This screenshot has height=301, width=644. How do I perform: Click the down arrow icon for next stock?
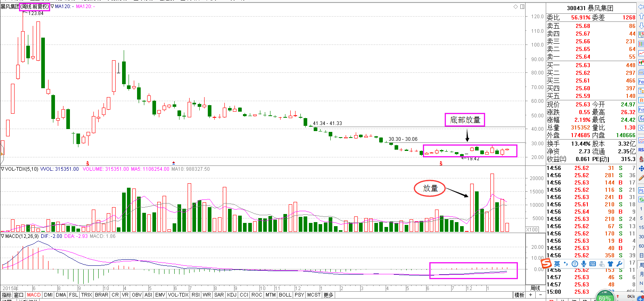[641, 26]
